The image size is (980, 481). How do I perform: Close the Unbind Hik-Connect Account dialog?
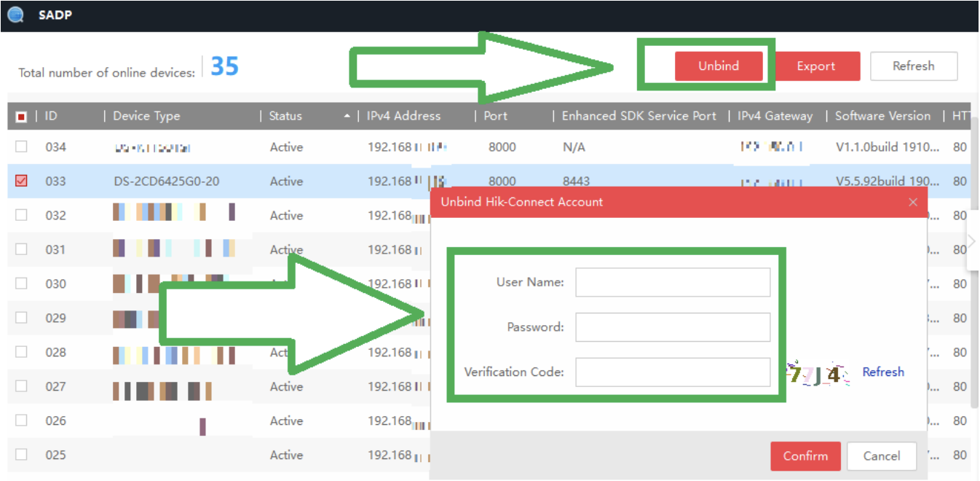point(913,202)
